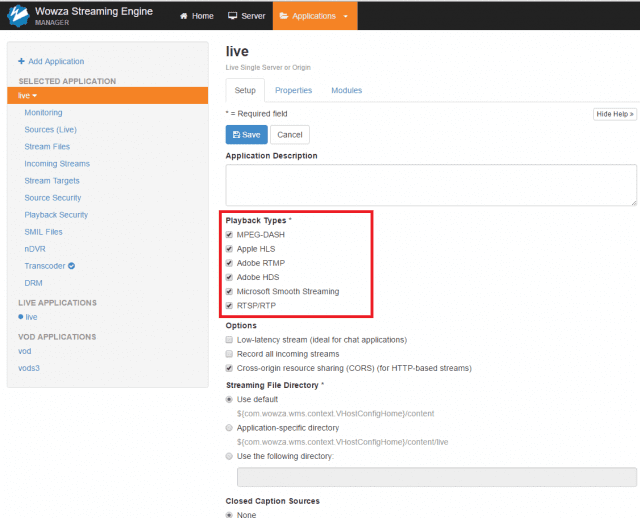This screenshot has width=640, height=518.
Task: Click the plus icon beside Add Application
Action: click(21, 61)
